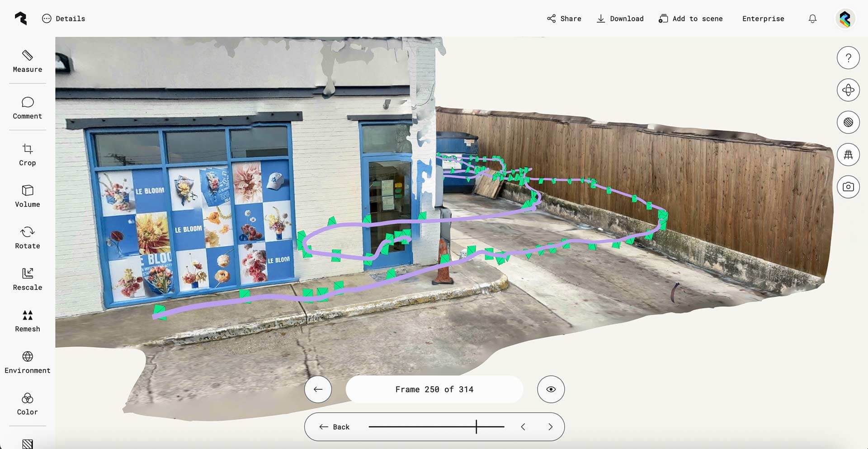The height and width of the screenshot is (449, 868).
Task: Select the Volume measurement tool
Action: tap(27, 196)
